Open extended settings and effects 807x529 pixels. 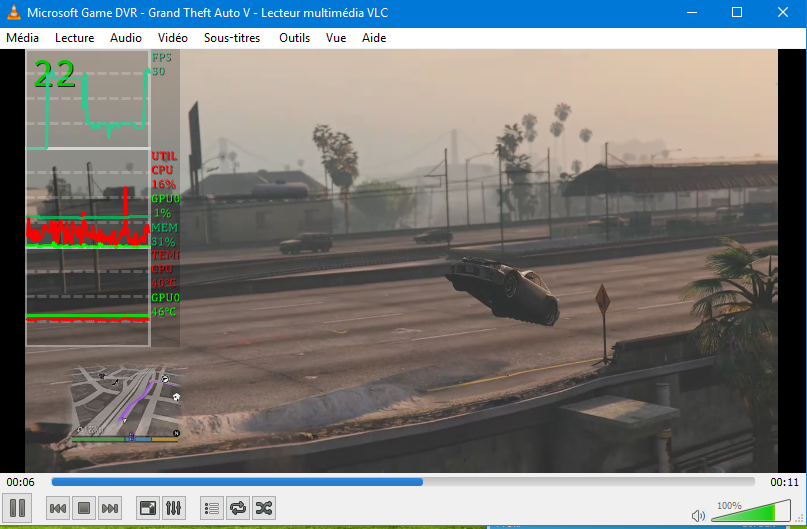click(x=174, y=508)
